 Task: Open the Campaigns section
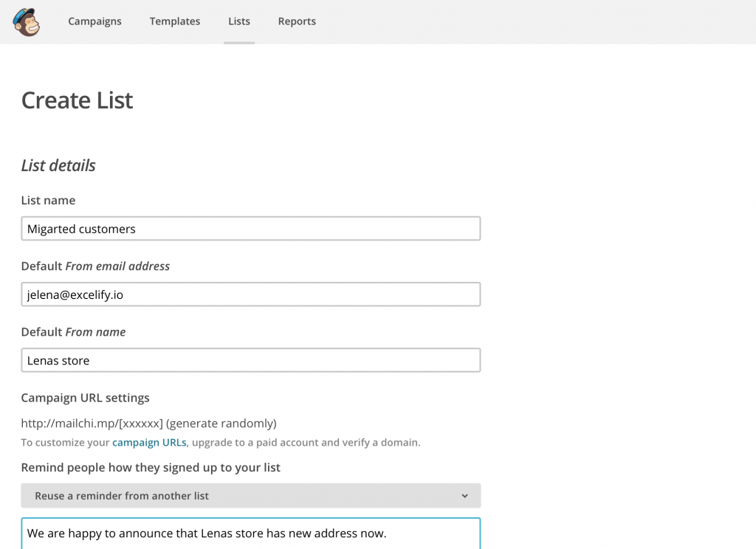[94, 21]
